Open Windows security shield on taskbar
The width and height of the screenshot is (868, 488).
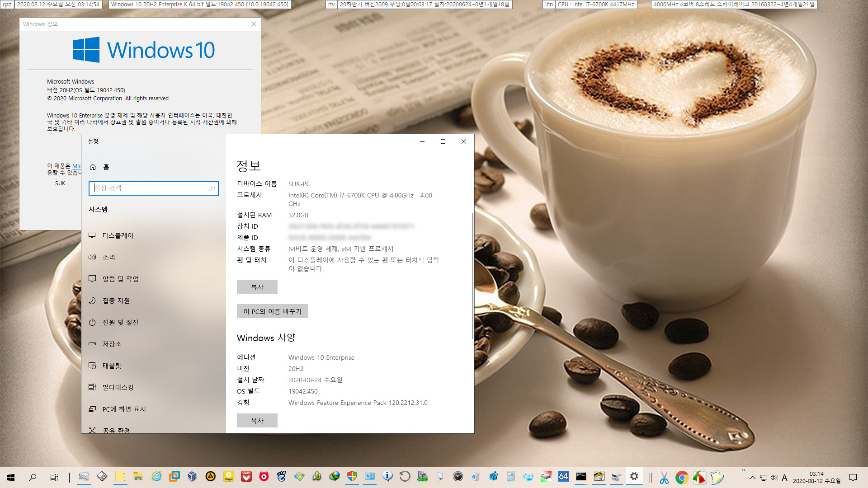coord(352,477)
